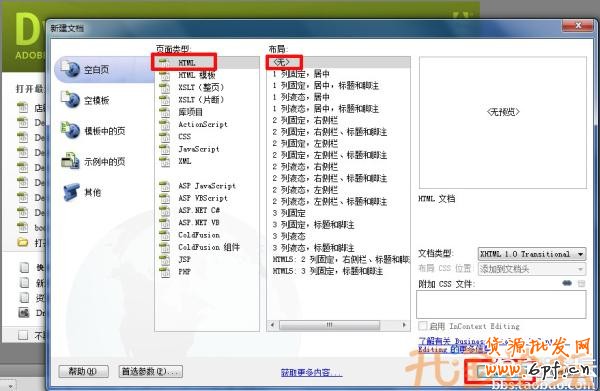Open the 布局 CSS 位置 dropdown

(x=532, y=269)
